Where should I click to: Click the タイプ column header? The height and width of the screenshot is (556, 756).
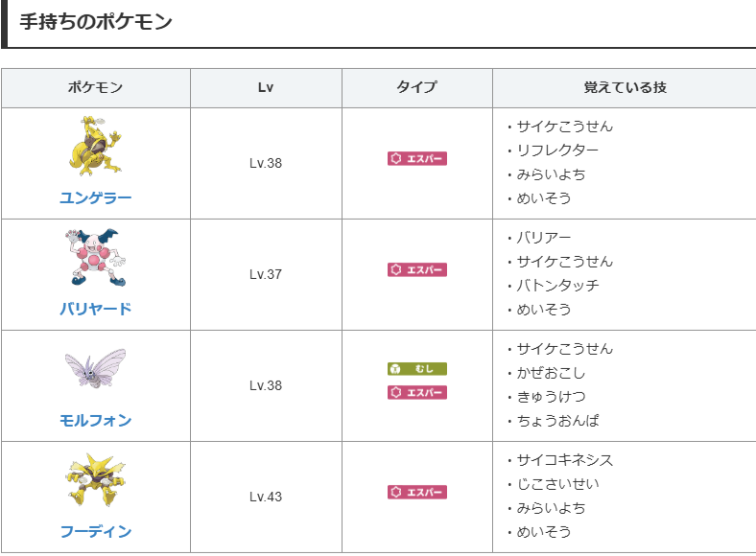point(417,88)
